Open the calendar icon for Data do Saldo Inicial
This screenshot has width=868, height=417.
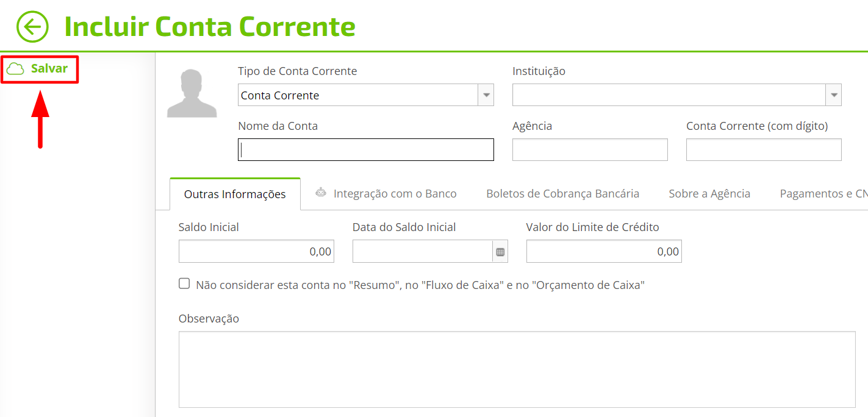point(500,252)
